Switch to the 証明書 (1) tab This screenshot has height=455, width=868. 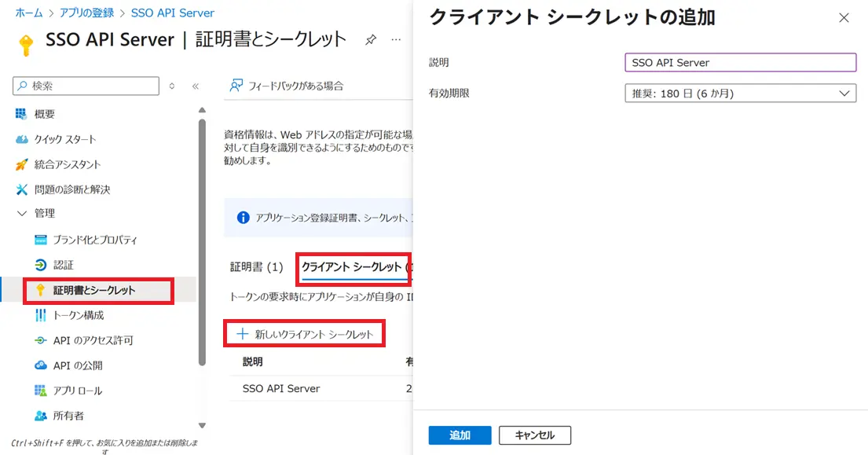(256, 267)
